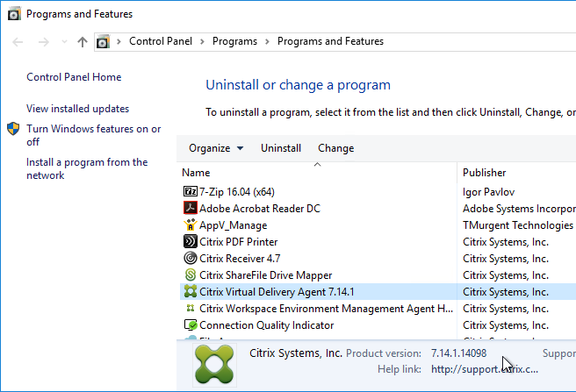
Task: Sort by the Publisher column header
Action: tap(484, 173)
